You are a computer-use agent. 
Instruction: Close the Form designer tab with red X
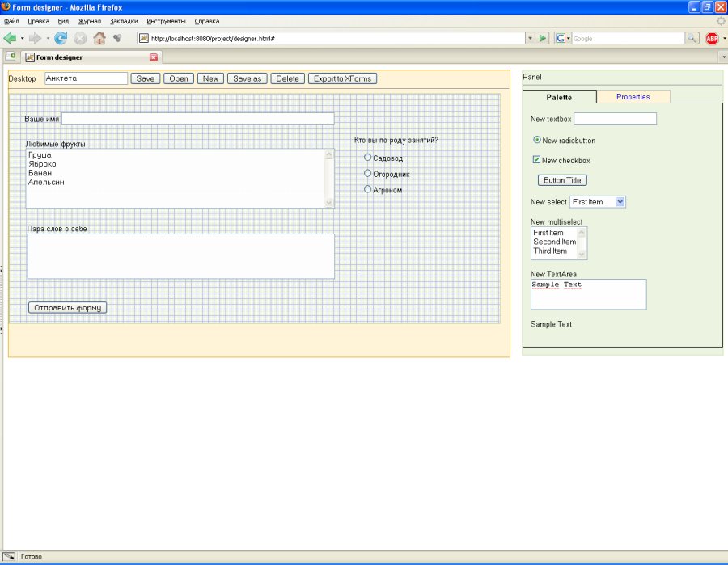pyautogui.click(x=154, y=57)
